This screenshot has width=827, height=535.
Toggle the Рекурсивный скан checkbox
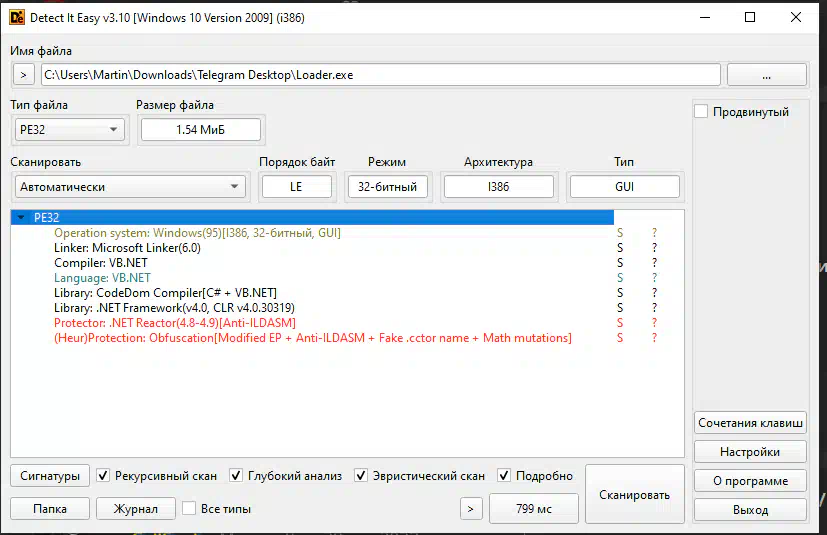(x=103, y=476)
